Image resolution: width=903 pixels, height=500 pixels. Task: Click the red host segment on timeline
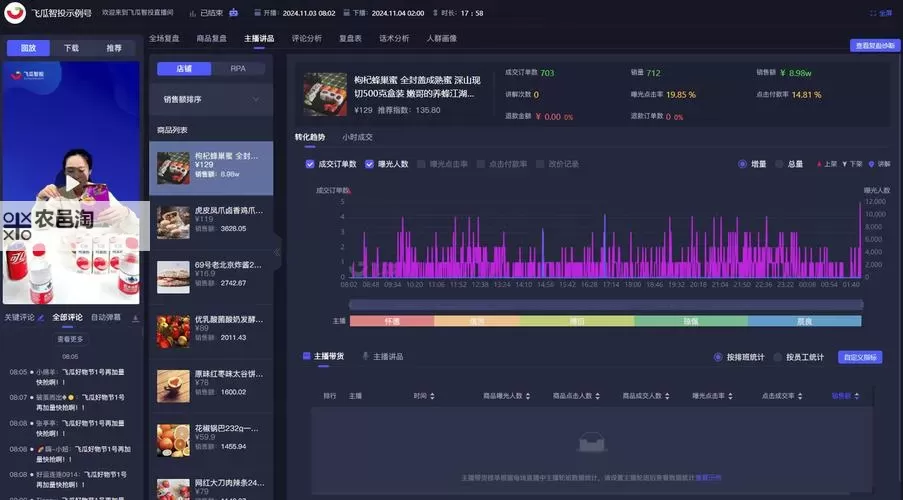point(392,321)
